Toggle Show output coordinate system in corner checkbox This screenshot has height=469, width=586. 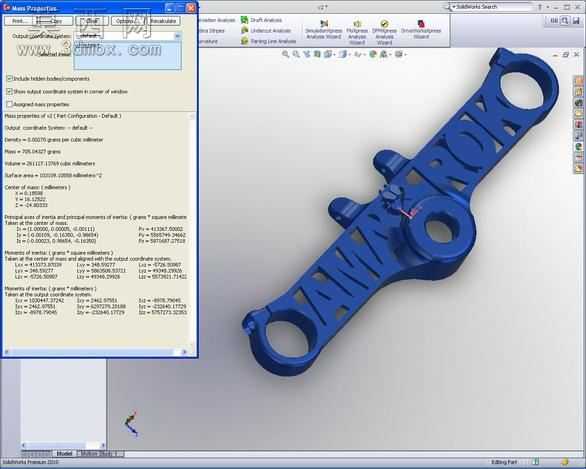[10, 92]
